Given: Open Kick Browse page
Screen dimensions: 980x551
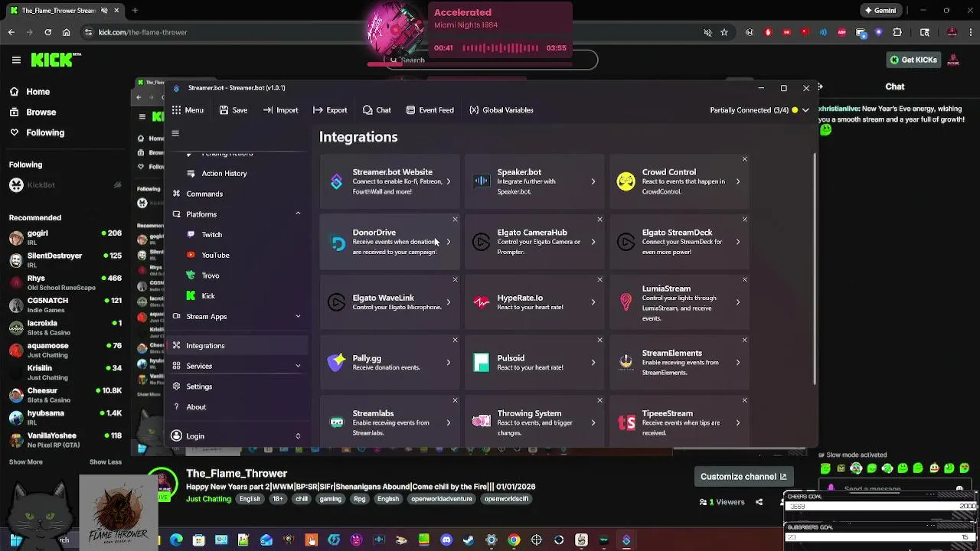Looking at the screenshot, I should pos(32,112).
